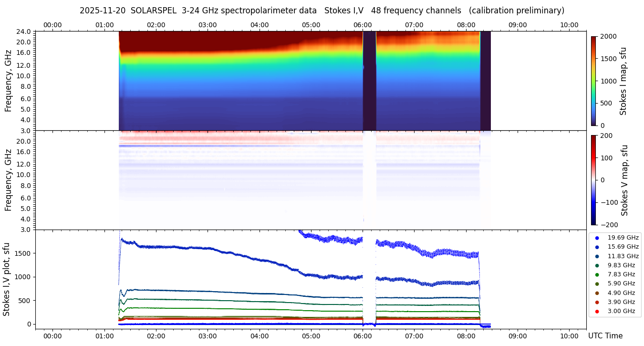Click the 15.69 GHz legend marker dot
The image size is (644, 346).
click(597, 247)
